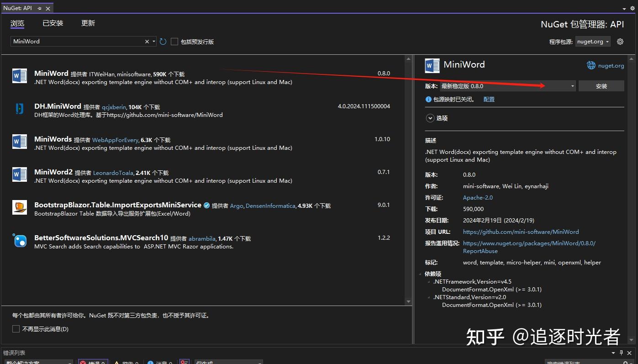This screenshot has height=364, width=638.
Task: Open search history dropdown arrow in search box
Action: click(154, 42)
